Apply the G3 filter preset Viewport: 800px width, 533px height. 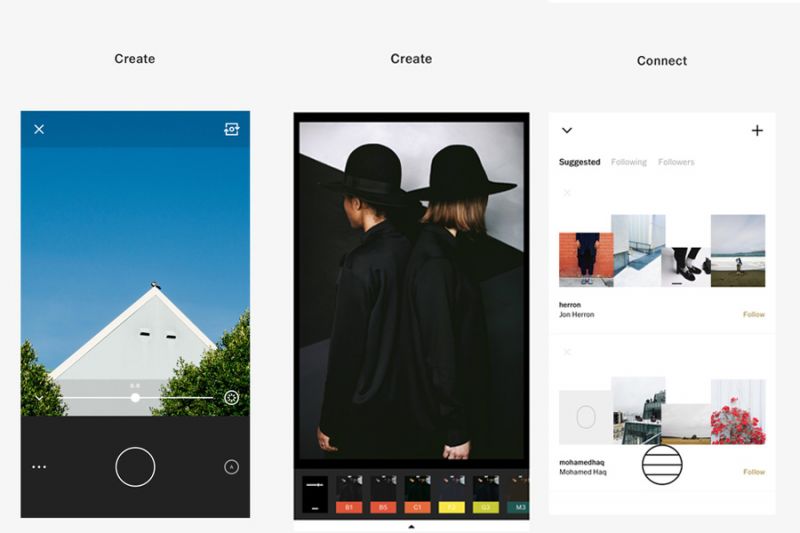click(x=486, y=494)
